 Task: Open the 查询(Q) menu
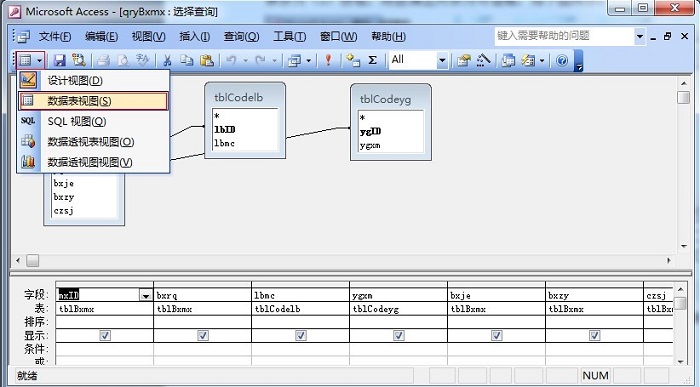(x=242, y=36)
